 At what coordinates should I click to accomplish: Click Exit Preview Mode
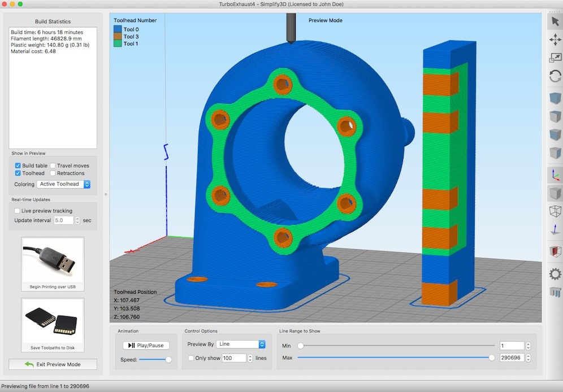[x=53, y=364]
